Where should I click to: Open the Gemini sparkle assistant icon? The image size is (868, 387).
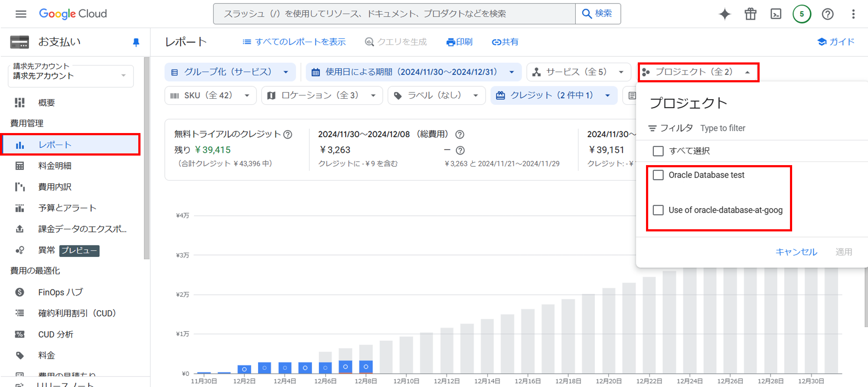[724, 14]
